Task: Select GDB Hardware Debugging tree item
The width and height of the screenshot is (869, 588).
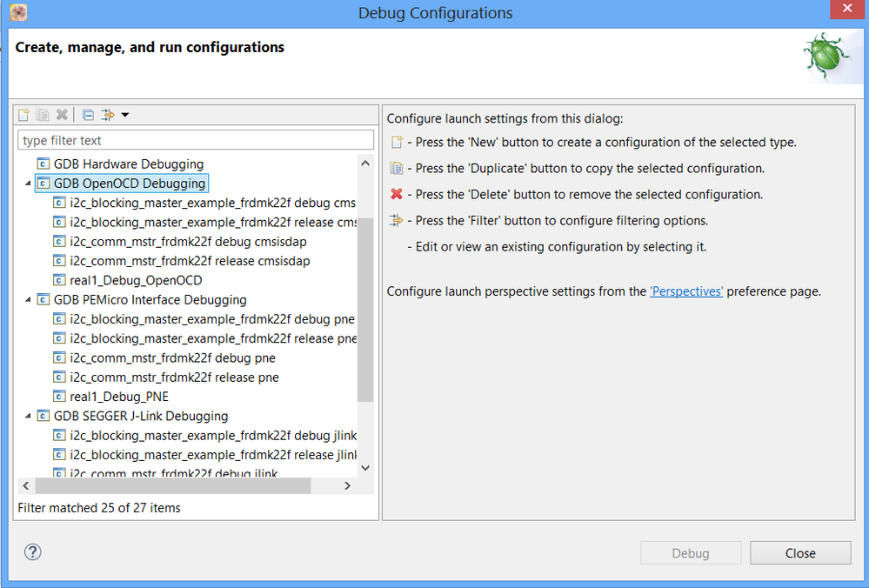Action: pos(128,164)
